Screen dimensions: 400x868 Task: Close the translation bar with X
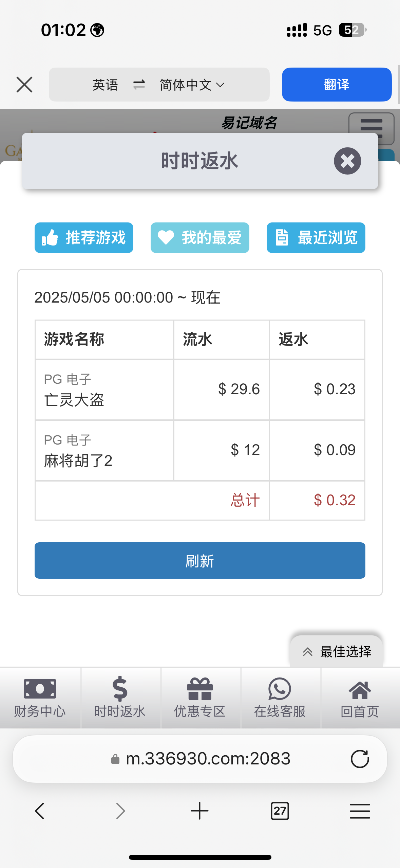(x=24, y=85)
